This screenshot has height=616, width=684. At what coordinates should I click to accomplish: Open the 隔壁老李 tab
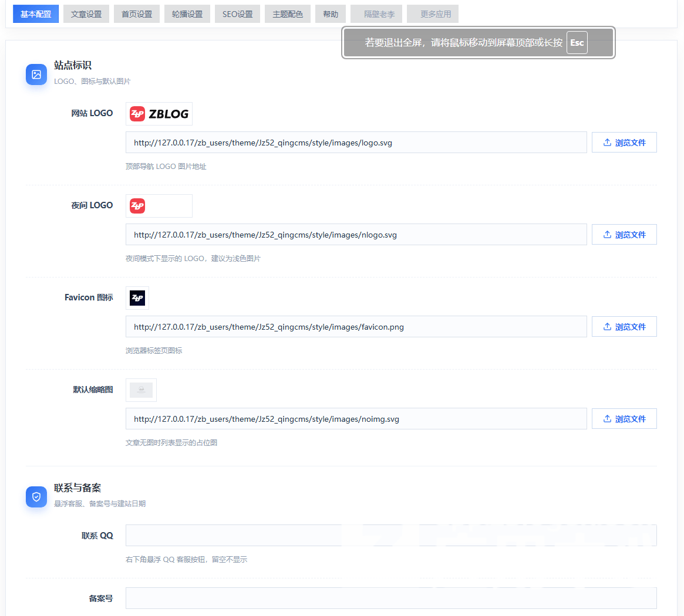[x=376, y=14]
